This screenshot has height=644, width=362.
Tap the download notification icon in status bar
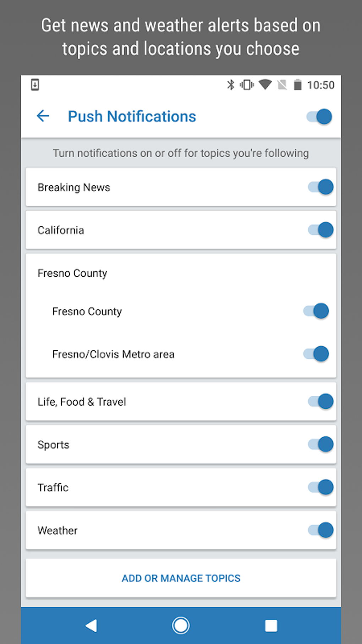coord(35,85)
